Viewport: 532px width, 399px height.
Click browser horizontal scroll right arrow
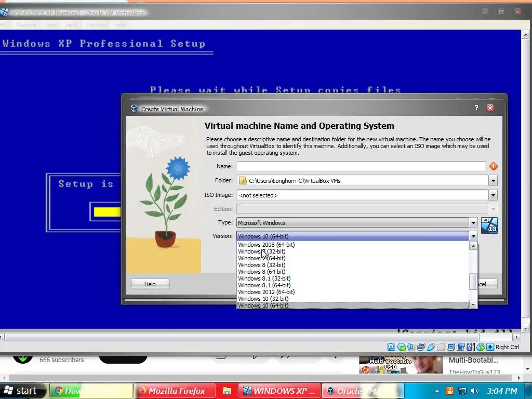pos(519,378)
